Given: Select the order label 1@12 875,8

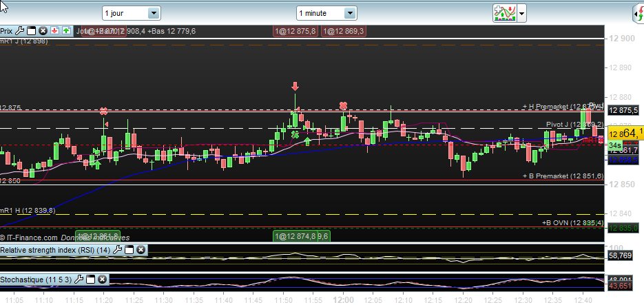Looking at the screenshot, I should pyautogui.click(x=295, y=31).
